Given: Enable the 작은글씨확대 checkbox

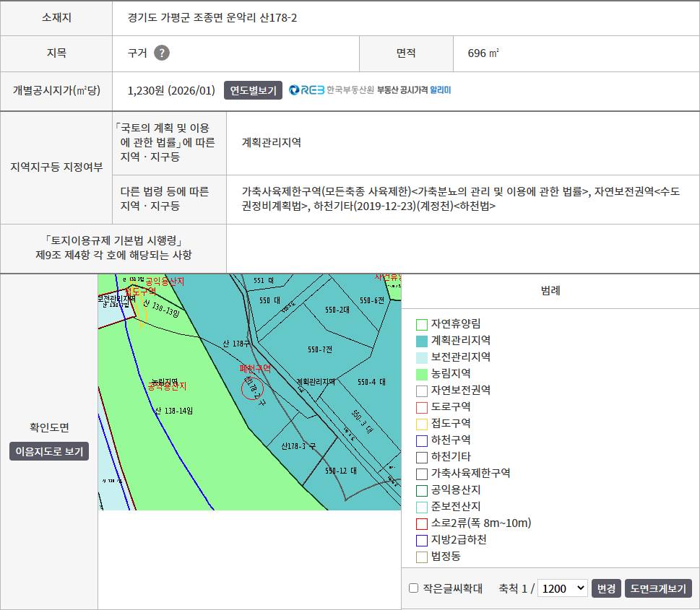Looking at the screenshot, I should tap(414, 588).
